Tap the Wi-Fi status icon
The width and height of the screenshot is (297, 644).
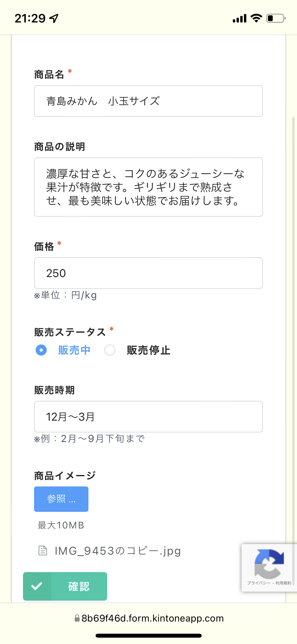point(256,18)
